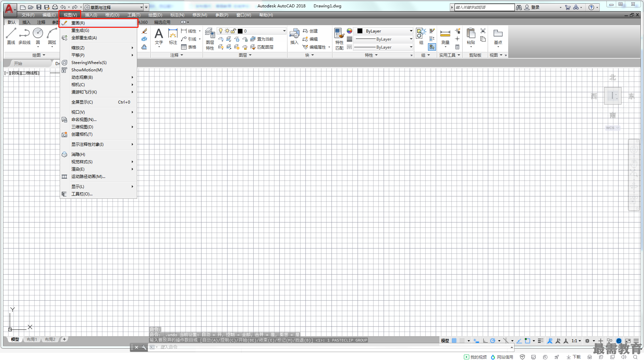The width and height of the screenshot is (644, 362).
Task: Click the 编辑属性 button
Action: [x=314, y=47]
